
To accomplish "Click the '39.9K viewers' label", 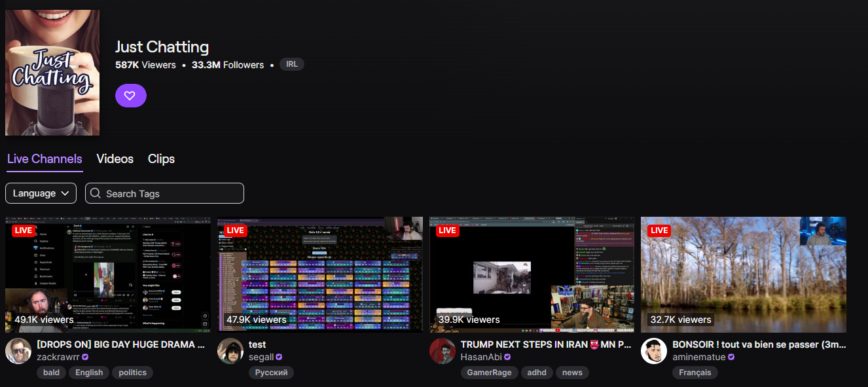I will [469, 320].
